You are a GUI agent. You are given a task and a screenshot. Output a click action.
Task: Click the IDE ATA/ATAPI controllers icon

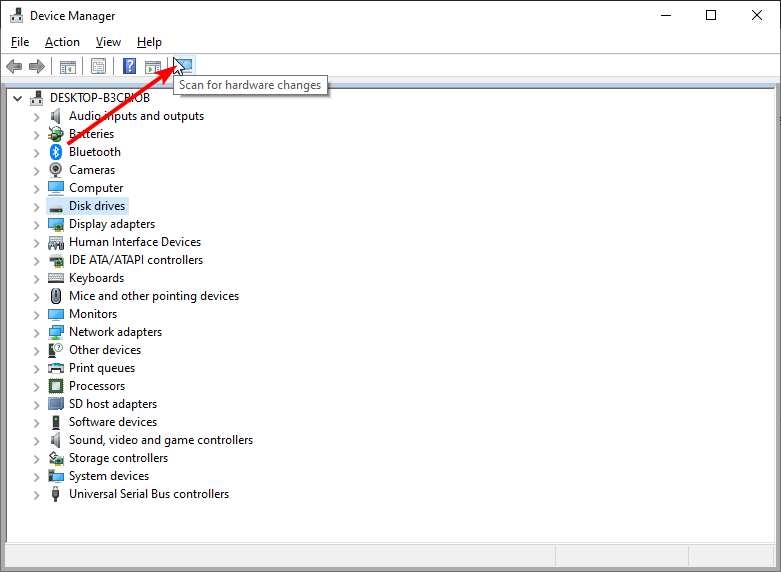pyautogui.click(x=56, y=260)
